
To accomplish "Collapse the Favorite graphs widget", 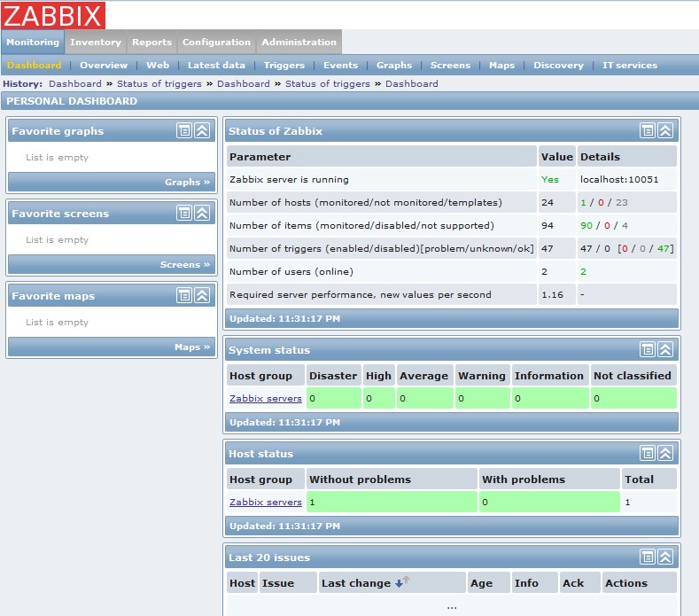I will pos(202,130).
